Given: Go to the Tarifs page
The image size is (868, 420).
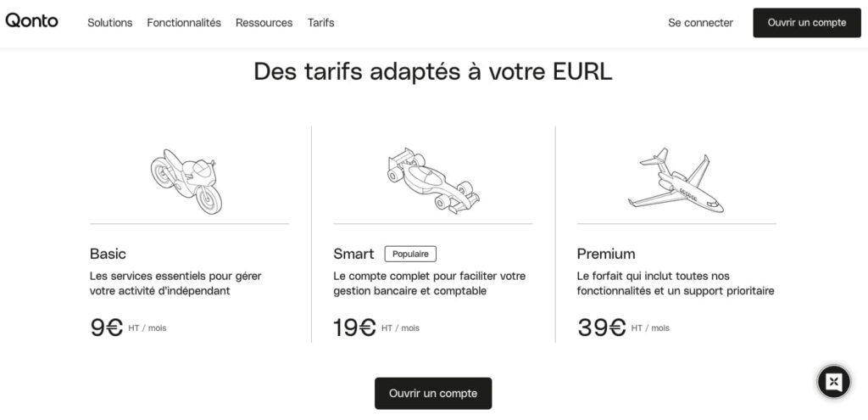Looking at the screenshot, I should click(321, 23).
